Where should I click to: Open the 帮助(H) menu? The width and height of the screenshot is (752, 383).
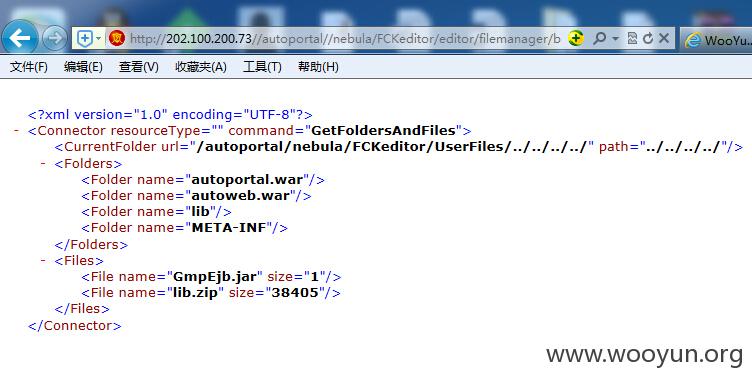click(x=318, y=67)
